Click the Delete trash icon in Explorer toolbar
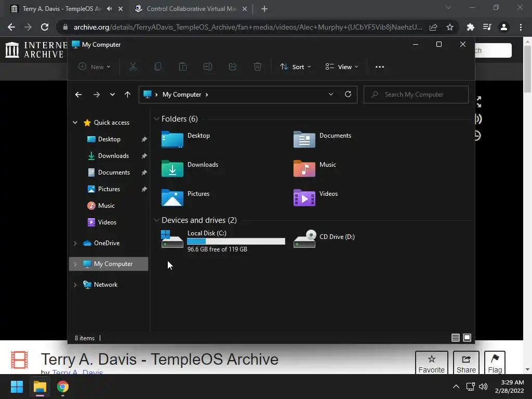This screenshot has width=532, height=399. (258, 67)
